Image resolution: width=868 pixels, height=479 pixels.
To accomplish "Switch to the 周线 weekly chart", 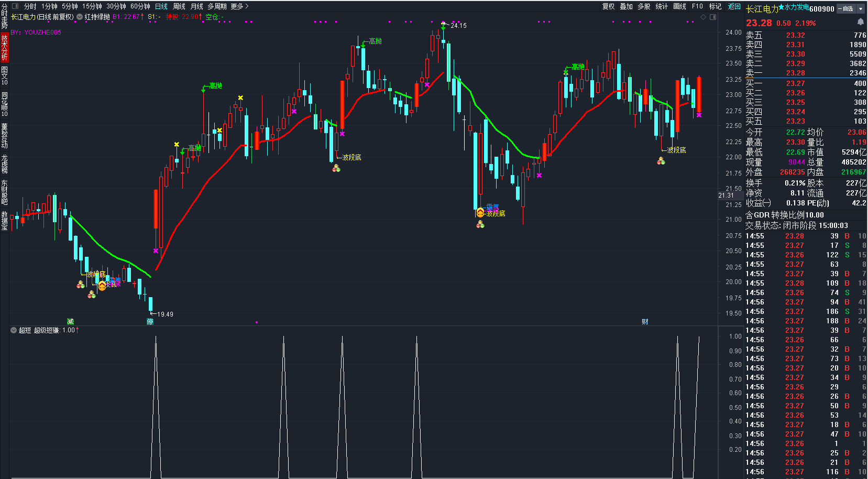I will point(179,6).
